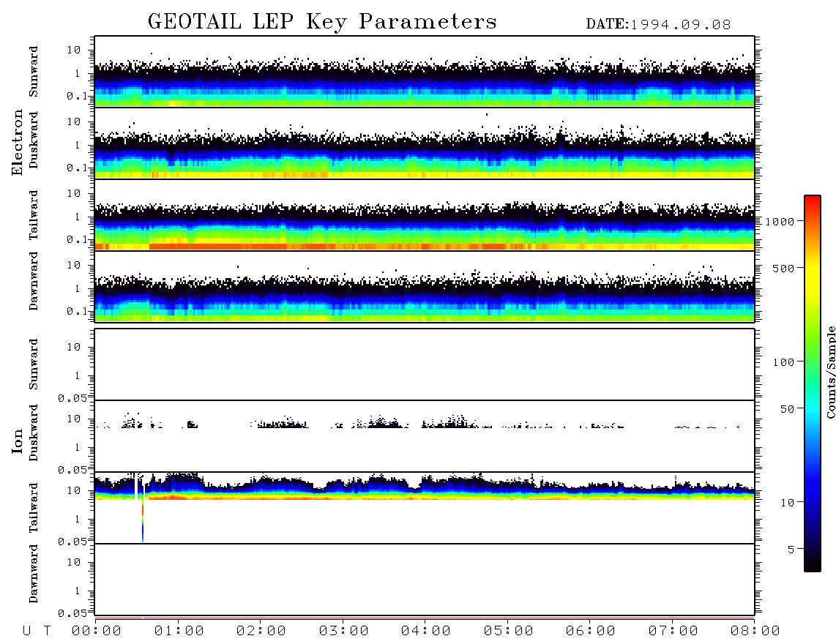Select the Ion Tailward panel label
The height and width of the screenshot is (644, 836).
(34, 508)
